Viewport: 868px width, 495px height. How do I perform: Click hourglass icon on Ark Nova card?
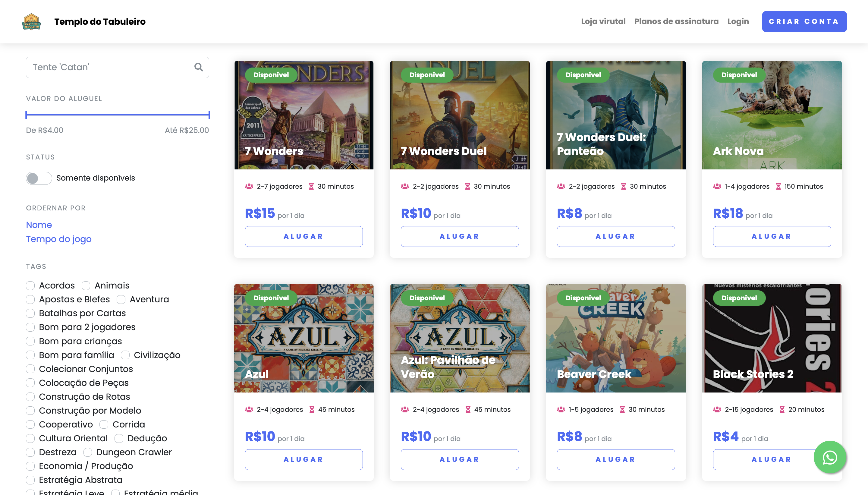point(778,186)
